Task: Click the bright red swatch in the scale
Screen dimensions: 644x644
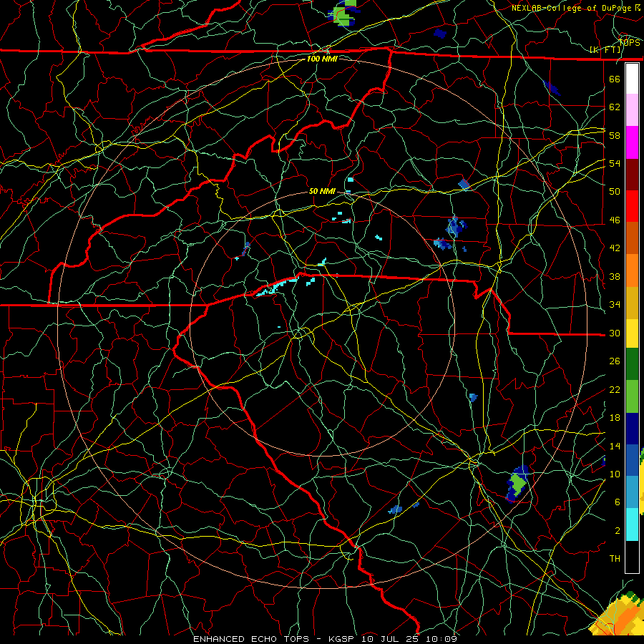Action: [x=632, y=206]
